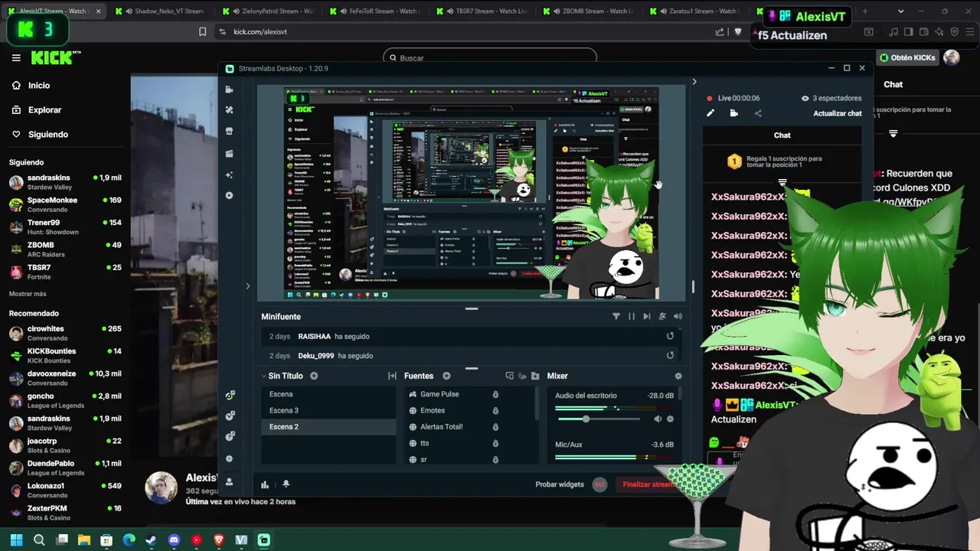Image resolution: width=980 pixels, height=551 pixels.
Task: Open the Themes icon in Streamlabs sidebar
Action: pyautogui.click(x=229, y=110)
